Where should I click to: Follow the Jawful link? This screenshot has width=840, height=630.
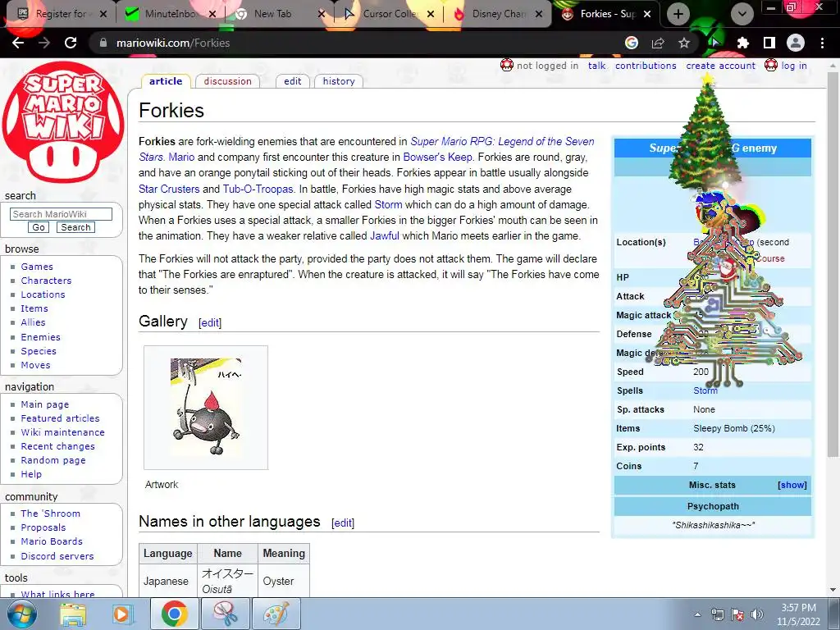[385, 235]
